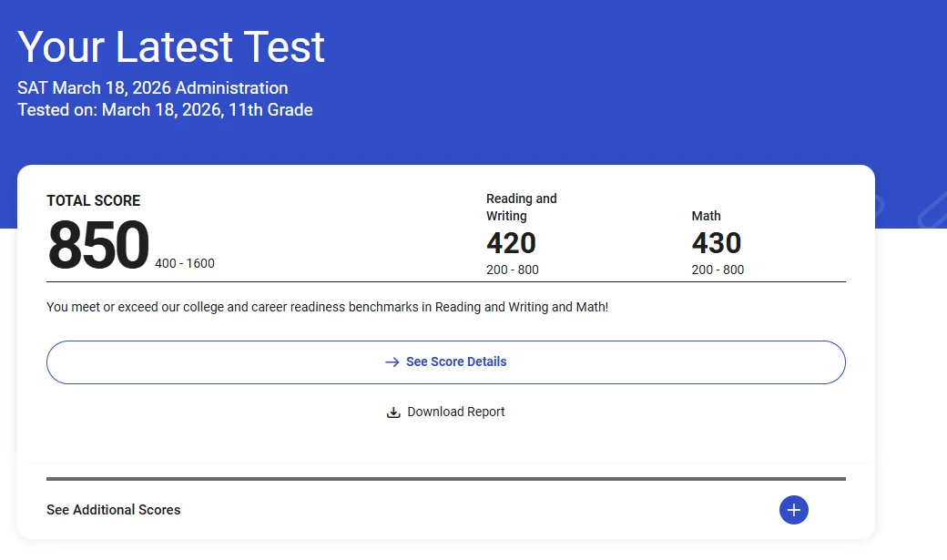Click the Math score 430

(x=717, y=243)
